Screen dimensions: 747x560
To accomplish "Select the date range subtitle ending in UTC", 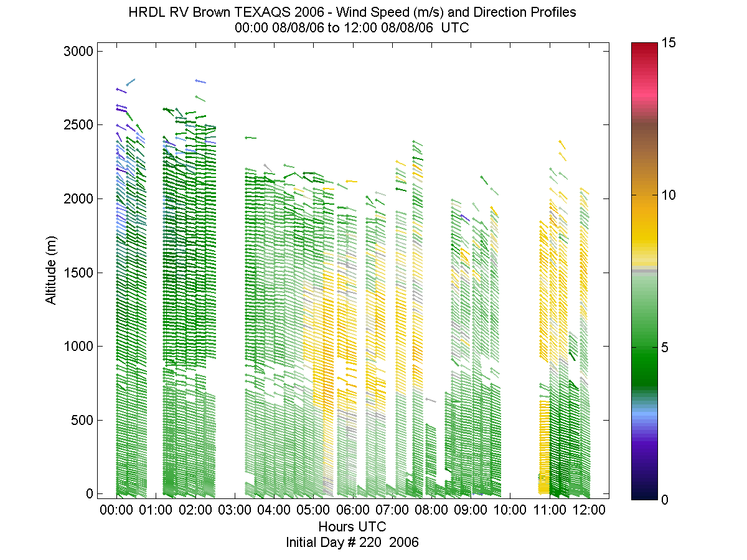I will (352, 28).
